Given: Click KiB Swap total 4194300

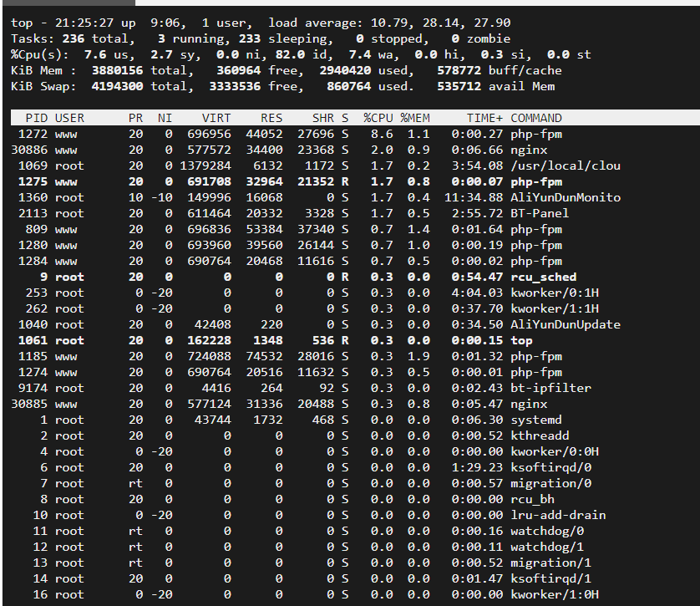Looking at the screenshot, I should [x=117, y=86].
